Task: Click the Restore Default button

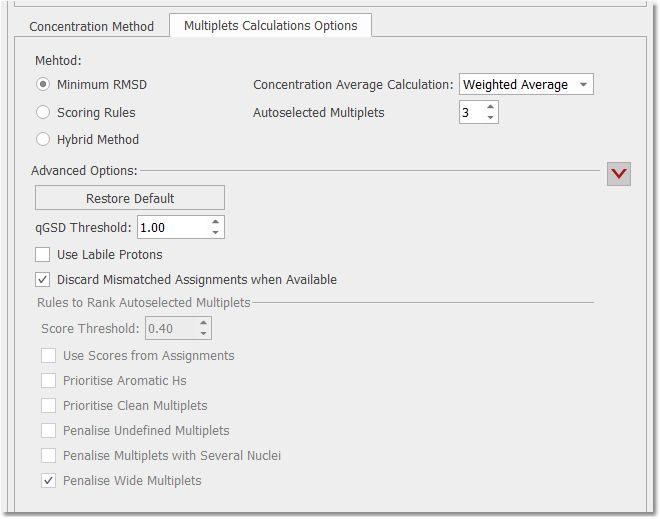Action: click(x=130, y=198)
